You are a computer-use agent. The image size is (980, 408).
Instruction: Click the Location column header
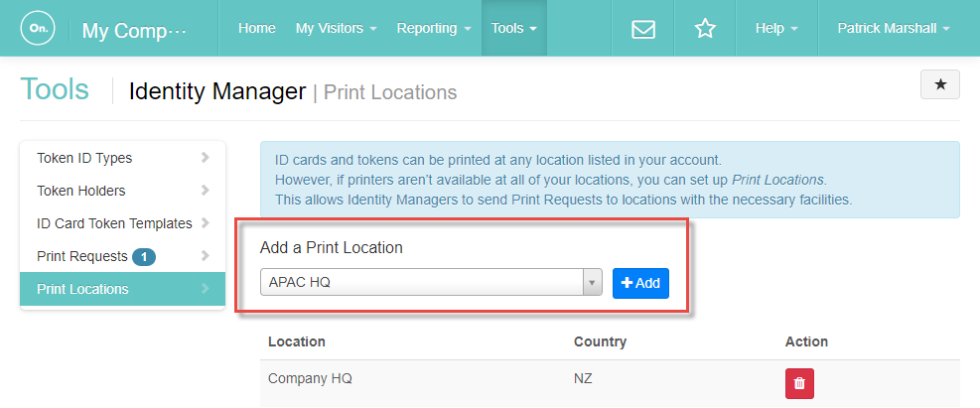tap(296, 341)
